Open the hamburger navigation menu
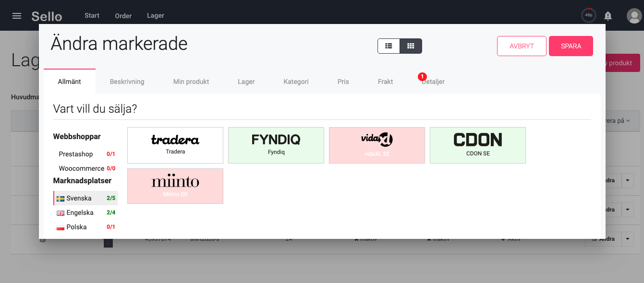The height and width of the screenshot is (283, 644). [x=17, y=16]
